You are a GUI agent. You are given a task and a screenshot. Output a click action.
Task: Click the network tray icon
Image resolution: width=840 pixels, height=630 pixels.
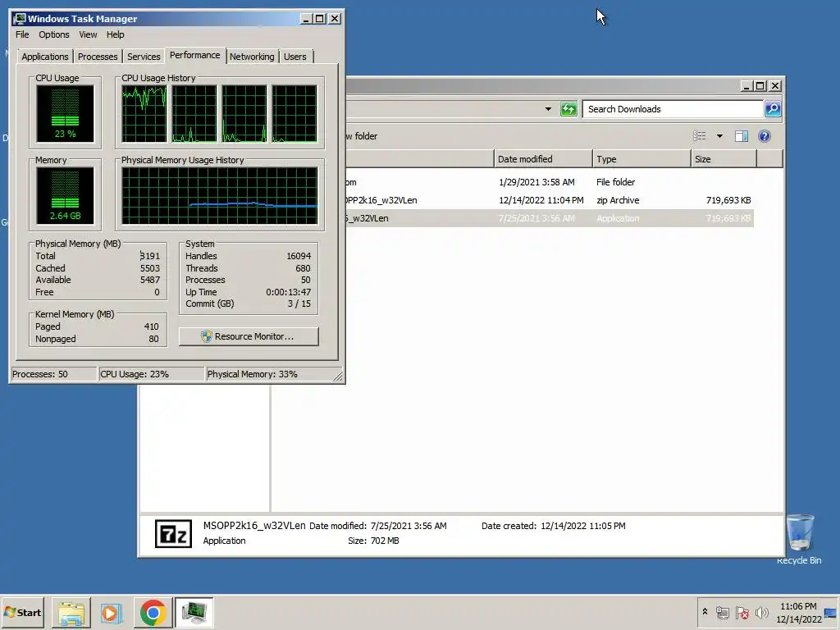pos(723,612)
